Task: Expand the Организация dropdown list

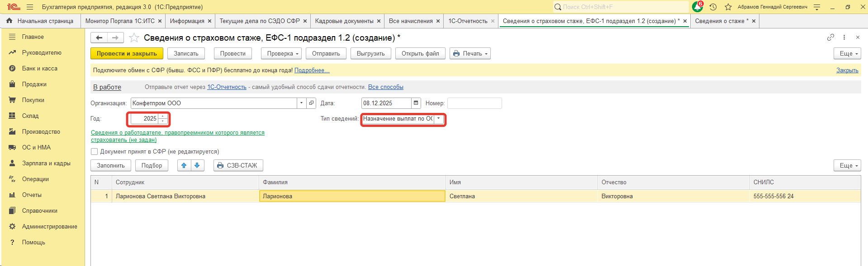Action: click(301, 103)
